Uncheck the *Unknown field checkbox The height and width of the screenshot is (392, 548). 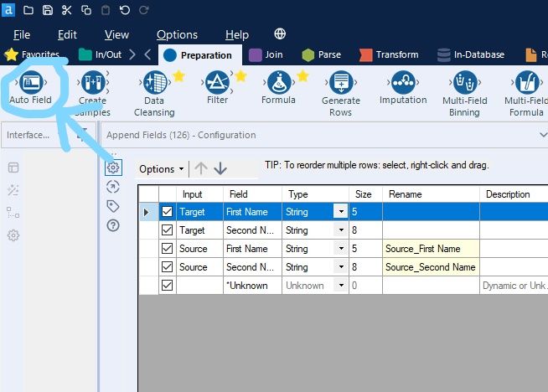click(167, 286)
